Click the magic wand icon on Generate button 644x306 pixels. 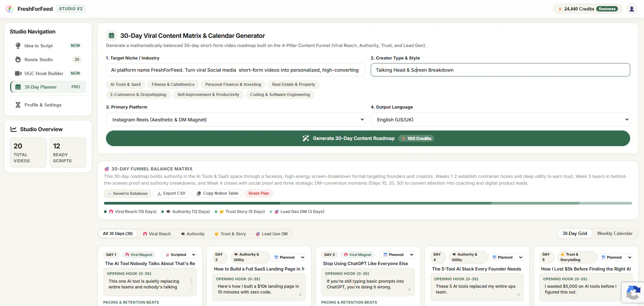(306, 138)
